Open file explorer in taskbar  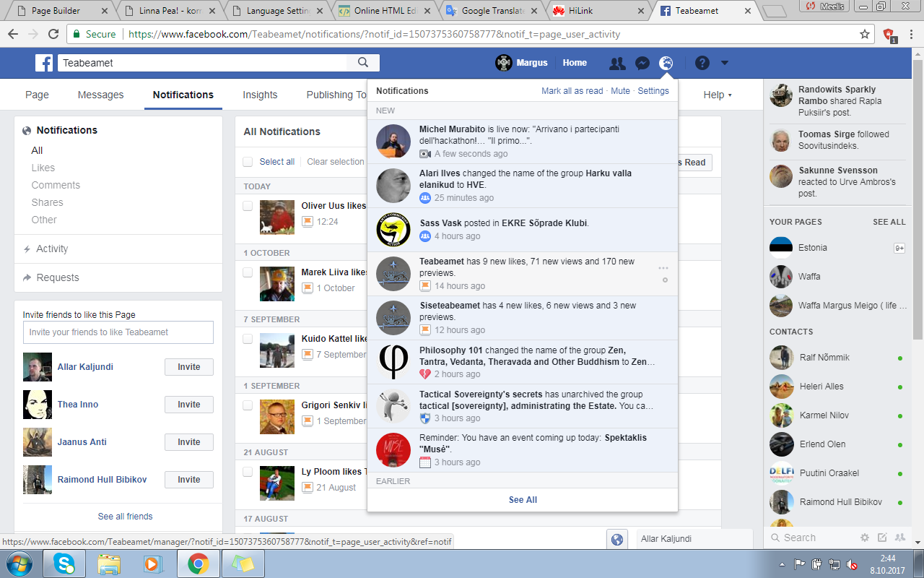pyautogui.click(x=109, y=564)
